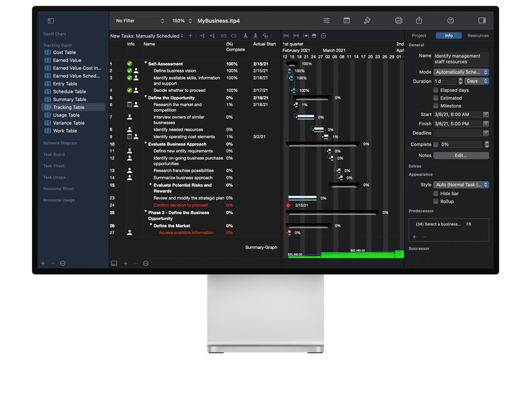Click the circled minus Gantt icon
Image resolution: width=532 pixels, height=397 pixels.
(324, 36)
